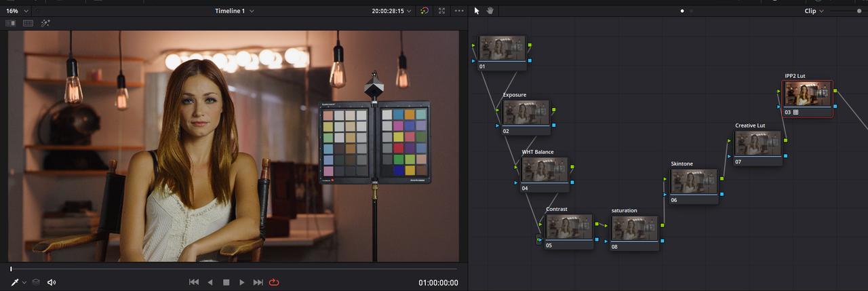Click the green RGB input of Creative Lut node
868x291 pixels.
pos(730,140)
